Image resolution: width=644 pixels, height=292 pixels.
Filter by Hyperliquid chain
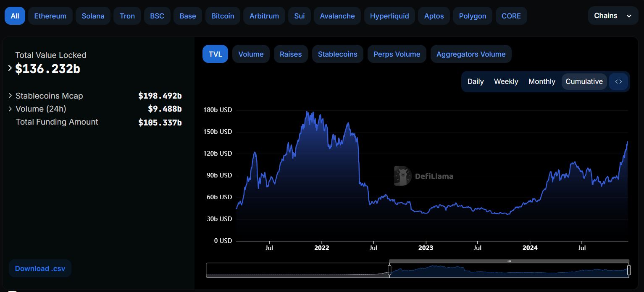[x=389, y=16]
